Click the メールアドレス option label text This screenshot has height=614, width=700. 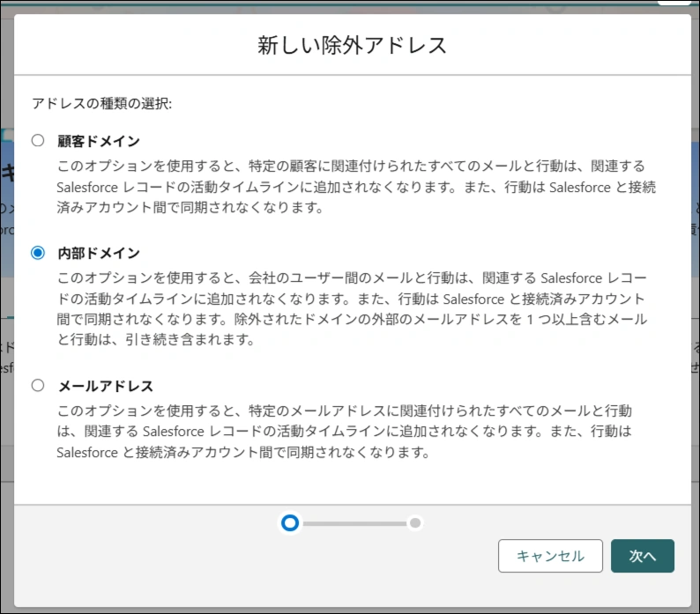[x=106, y=386]
